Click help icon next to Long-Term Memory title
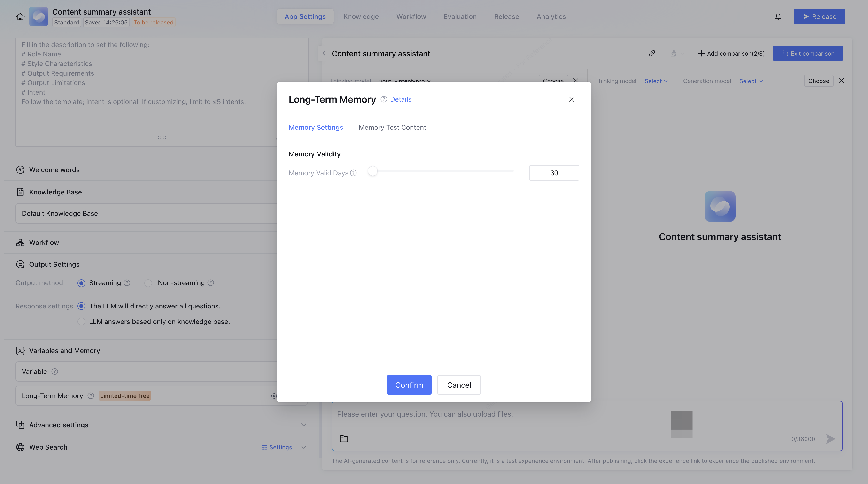The image size is (868, 484). tap(383, 99)
